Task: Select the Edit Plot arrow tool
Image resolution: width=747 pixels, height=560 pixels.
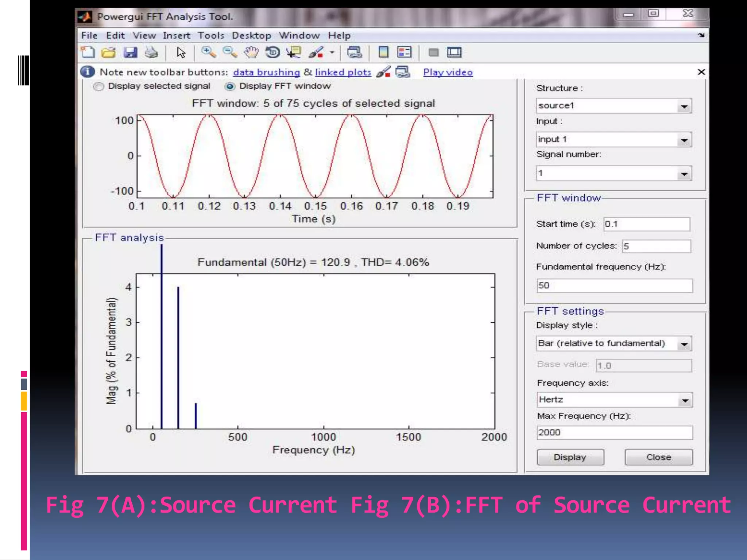Action: (181, 52)
